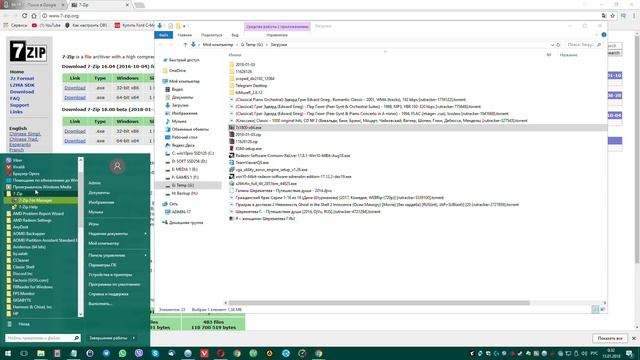Click the Explorer horizontal scrollbar
Image resolution: width=640 pixels, height=360 pixels.
point(379,303)
